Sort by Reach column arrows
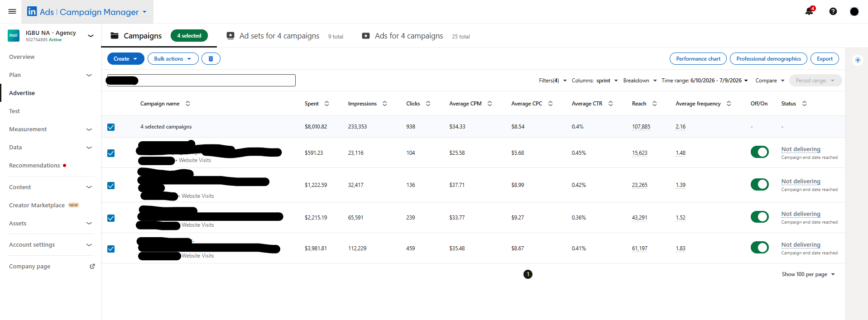This screenshot has height=320, width=868. [655, 104]
